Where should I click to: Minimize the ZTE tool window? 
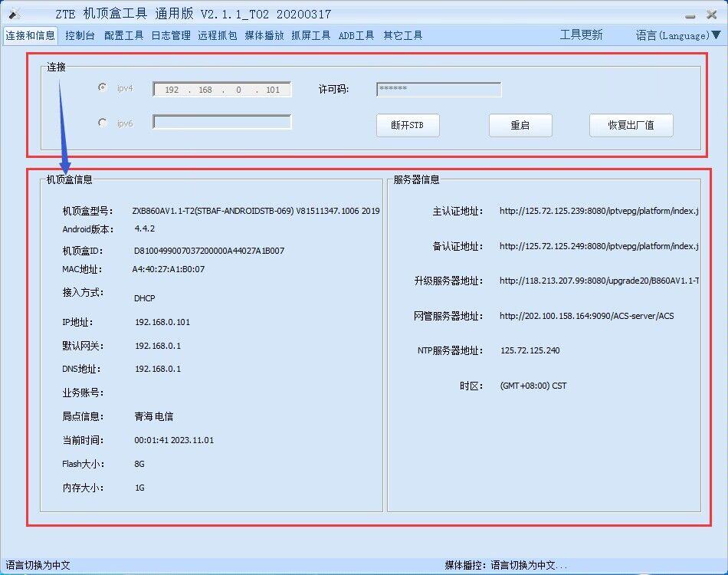[690, 16]
